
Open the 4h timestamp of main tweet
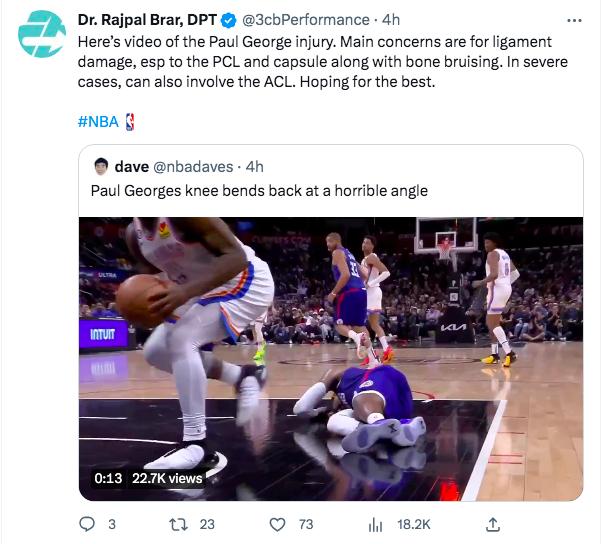[x=391, y=20]
